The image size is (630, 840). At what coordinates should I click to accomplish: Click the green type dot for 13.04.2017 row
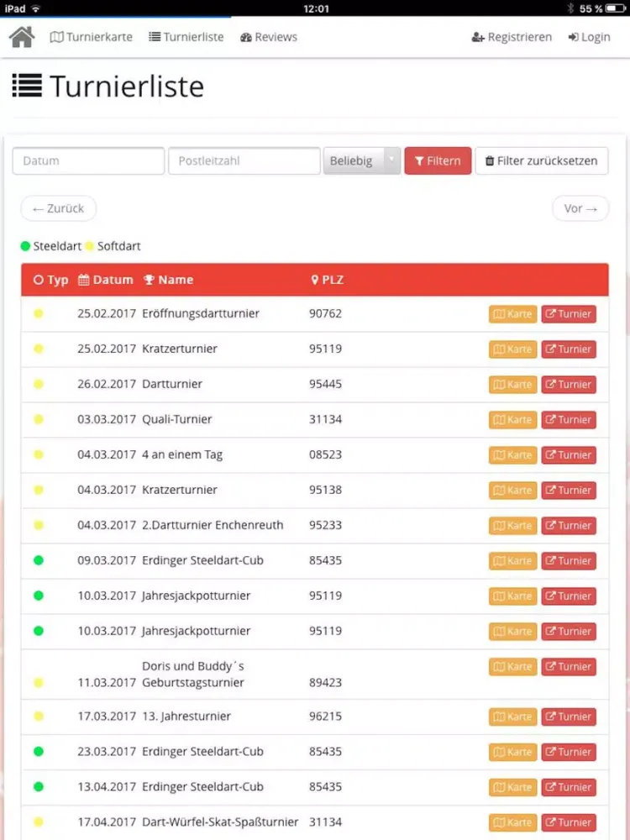tap(38, 787)
